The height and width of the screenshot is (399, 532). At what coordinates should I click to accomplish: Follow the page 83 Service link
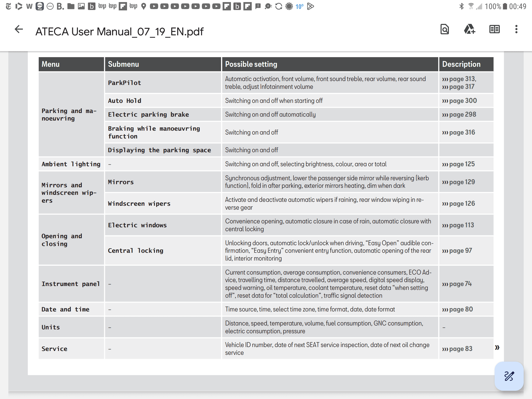coord(457,349)
